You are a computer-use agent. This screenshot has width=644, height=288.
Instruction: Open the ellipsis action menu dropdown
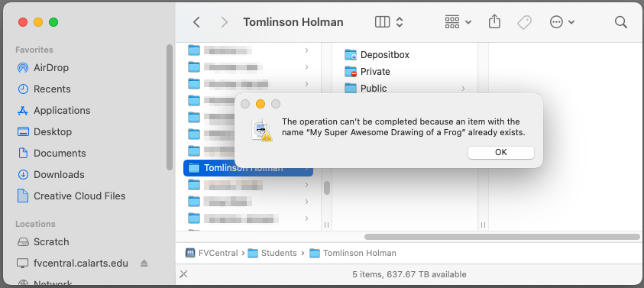[561, 22]
